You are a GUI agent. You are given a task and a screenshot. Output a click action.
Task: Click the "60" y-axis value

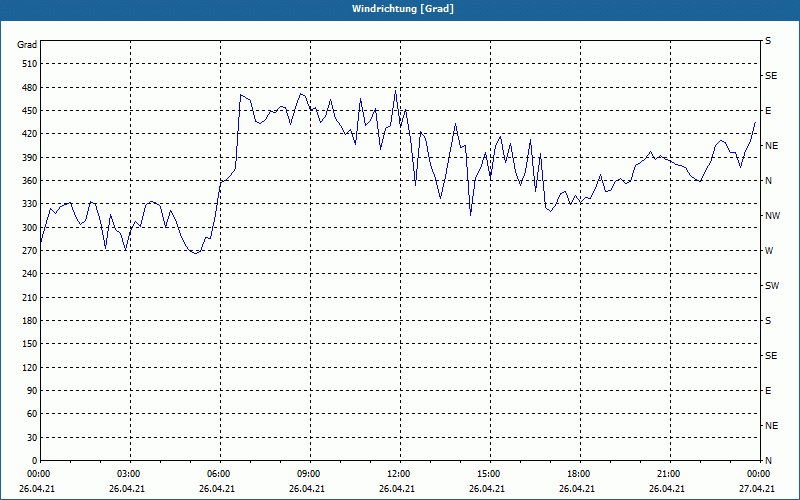32,414
